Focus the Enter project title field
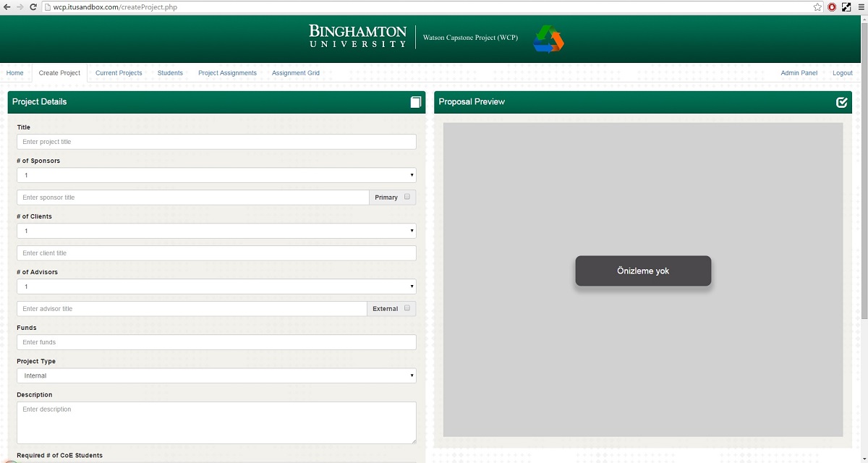Viewport: 868px width, 463px height. [x=216, y=142]
